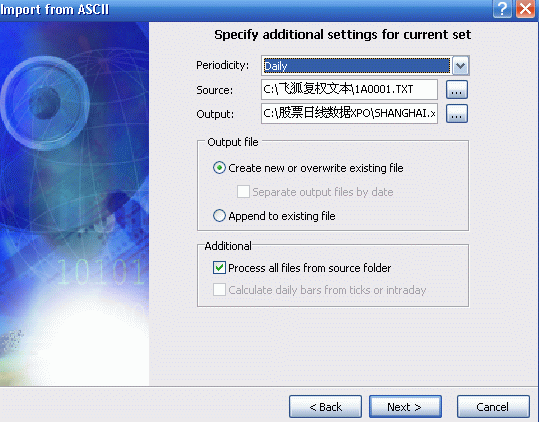Go to the Next wizard step

point(405,407)
